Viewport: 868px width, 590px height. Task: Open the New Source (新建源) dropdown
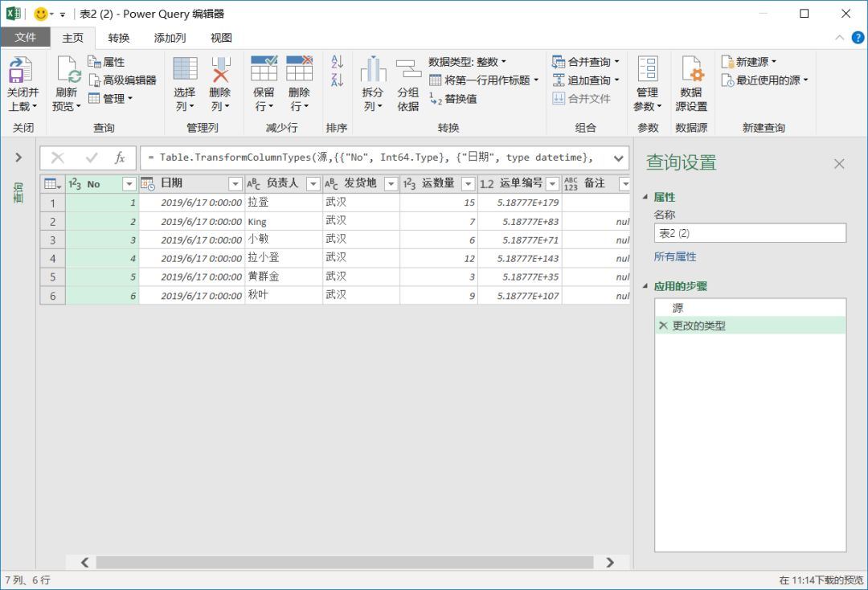coord(749,62)
